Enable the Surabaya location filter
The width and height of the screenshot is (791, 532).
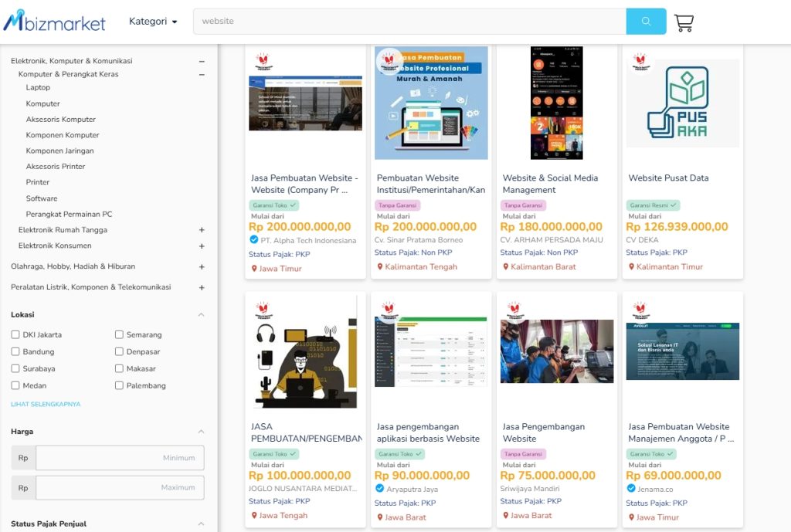click(x=15, y=369)
